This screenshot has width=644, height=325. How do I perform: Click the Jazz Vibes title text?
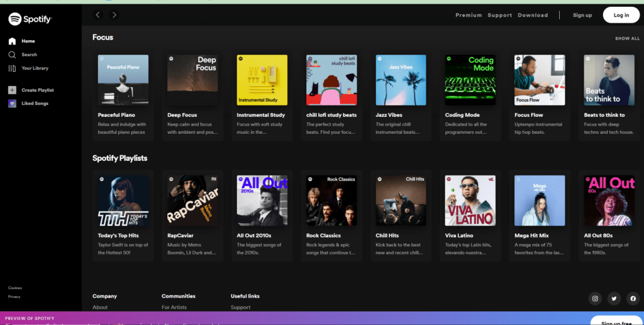coord(389,115)
